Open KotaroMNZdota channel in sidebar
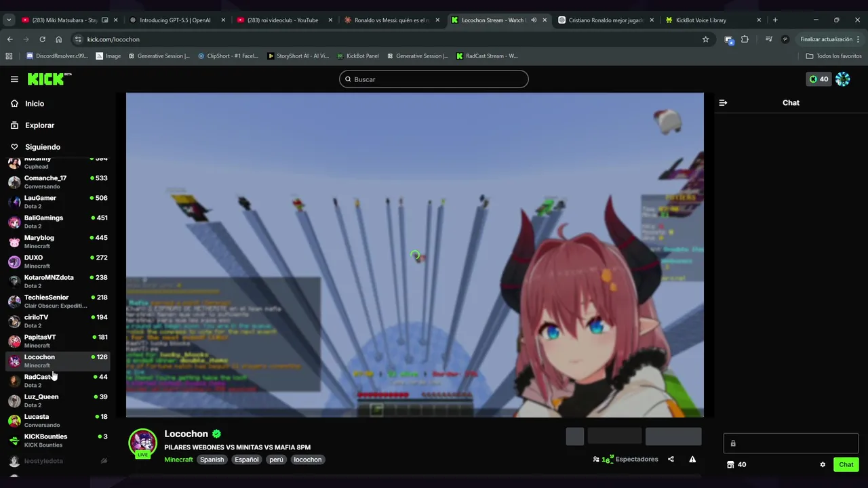This screenshot has height=488, width=868. [x=58, y=281]
